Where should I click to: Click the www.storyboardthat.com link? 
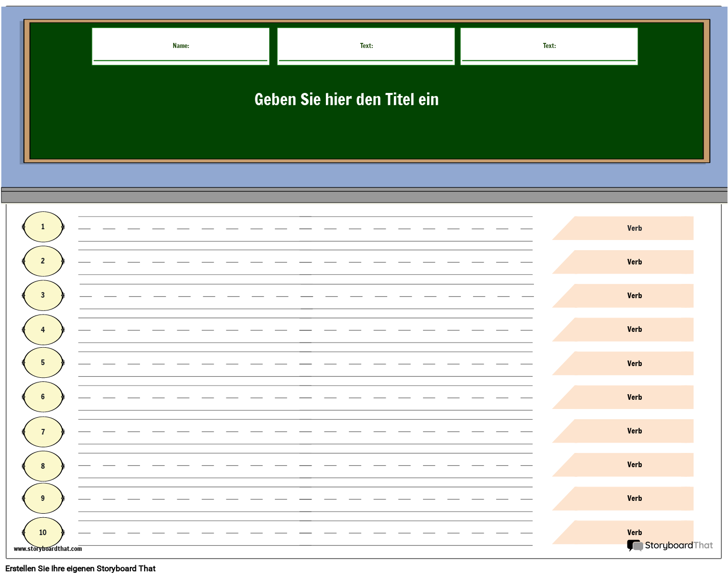point(48,549)
